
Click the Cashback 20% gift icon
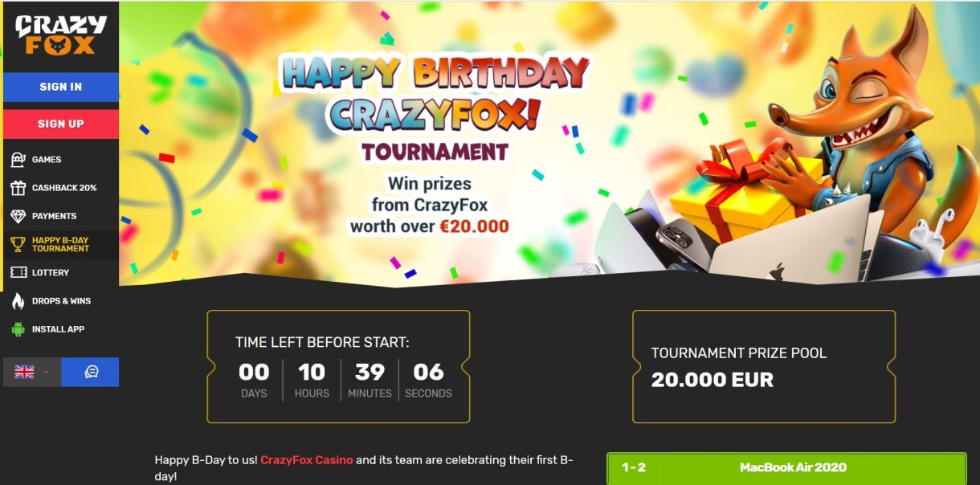pos(18,188)
